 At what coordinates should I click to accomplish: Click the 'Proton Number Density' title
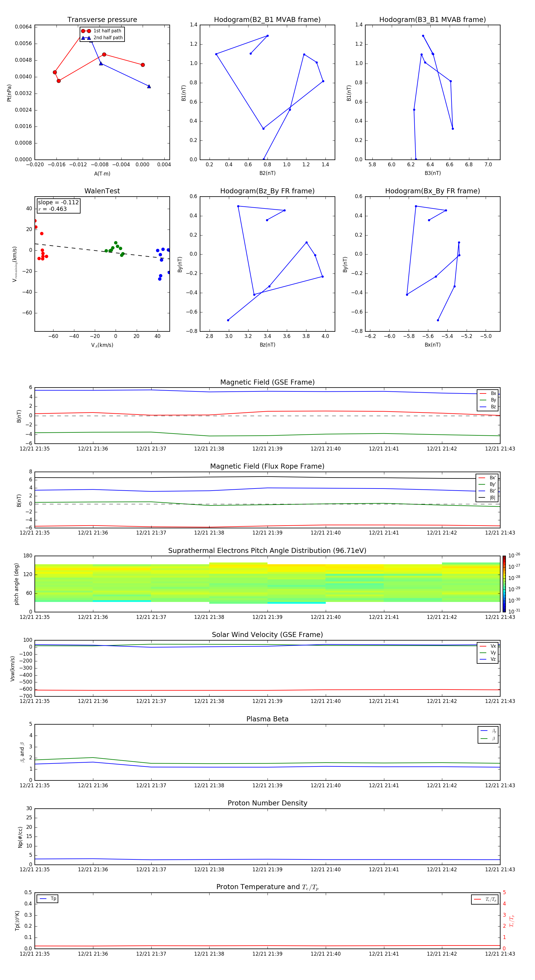[267, 803]
